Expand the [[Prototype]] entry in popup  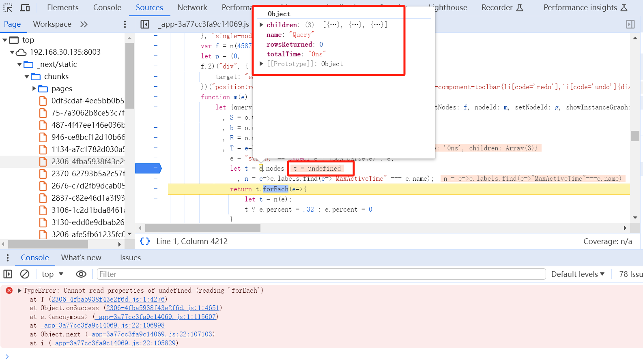tap(262, 64)
